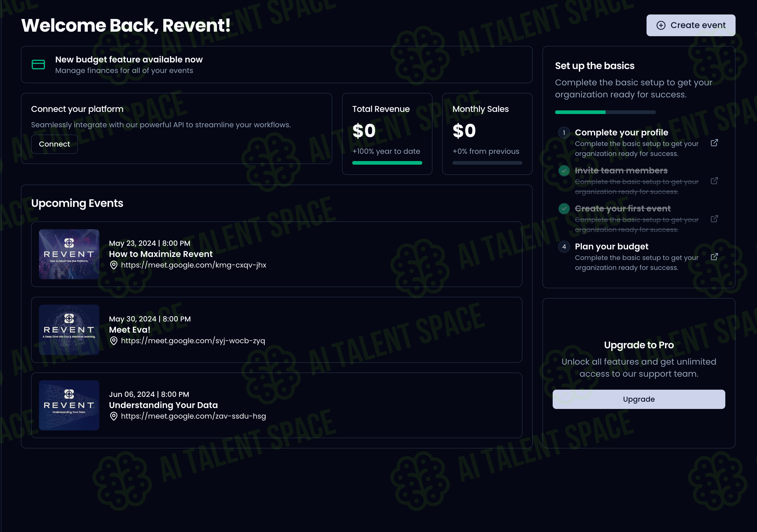Screen dimensions: 757x532
Task: Click location pin icon for Understanding Your Data
Action: pyautogui.click(x=113, y=416)
